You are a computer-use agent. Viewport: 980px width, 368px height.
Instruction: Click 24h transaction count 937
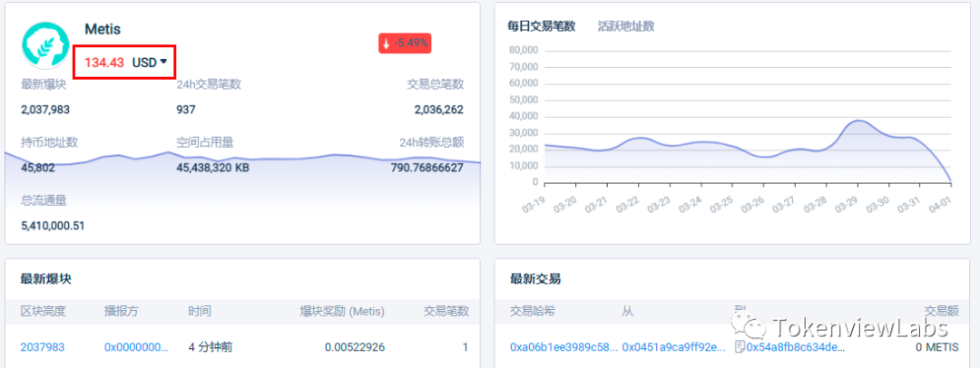pyautogui.click(x=186, y=110)
